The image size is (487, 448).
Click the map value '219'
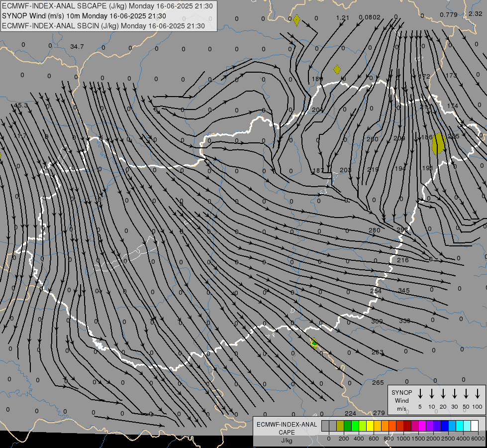373,169
